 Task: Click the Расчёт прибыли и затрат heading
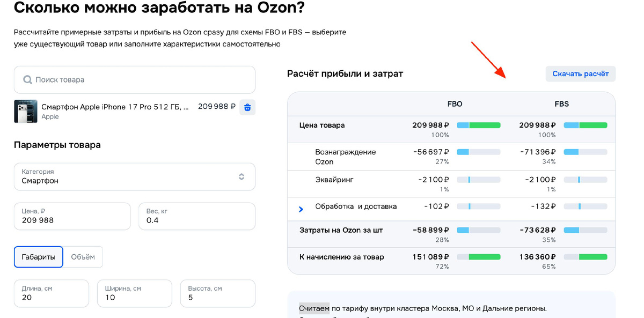point(345,74)
